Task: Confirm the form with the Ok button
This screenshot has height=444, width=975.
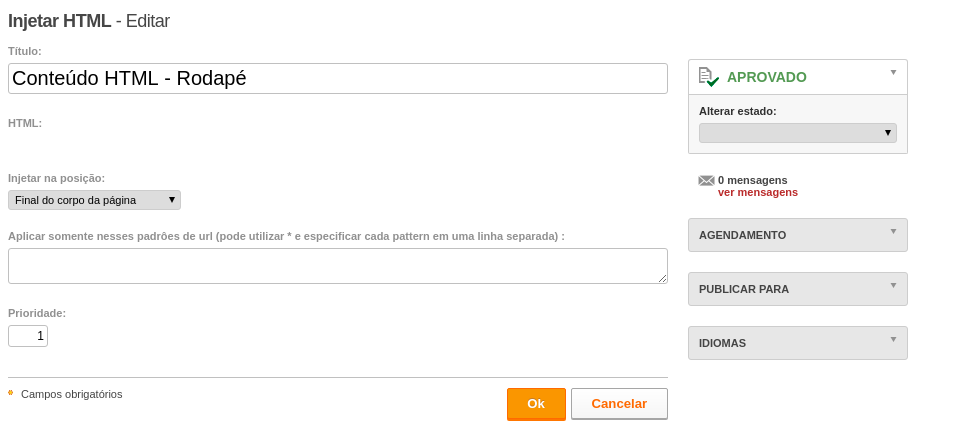Action: 537,404
